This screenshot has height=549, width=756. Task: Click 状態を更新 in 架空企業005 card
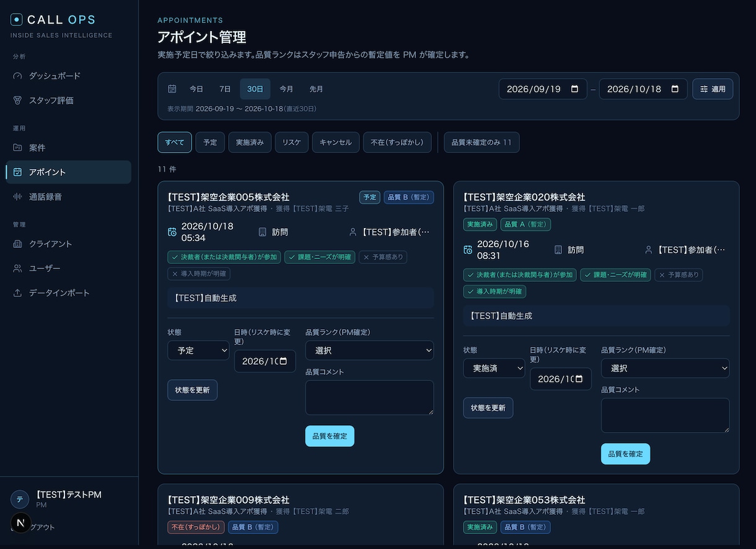(x=192, y=390)
